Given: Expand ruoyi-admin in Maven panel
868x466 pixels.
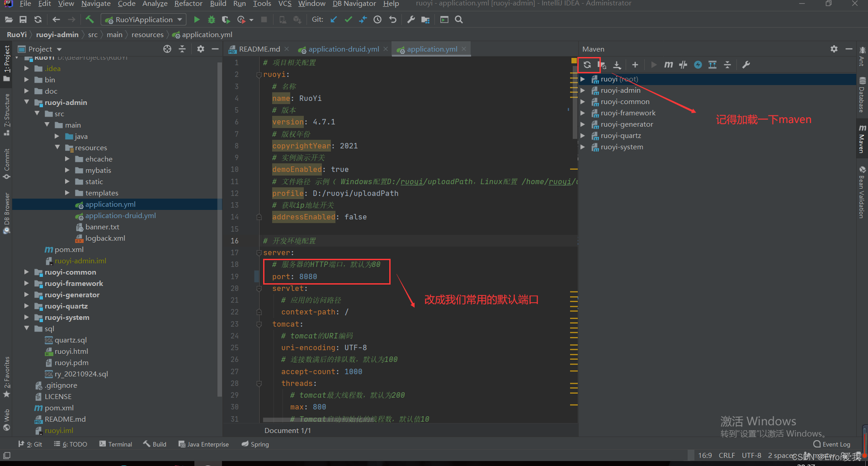Looking at the screenshot, I should tap(583, 90).
